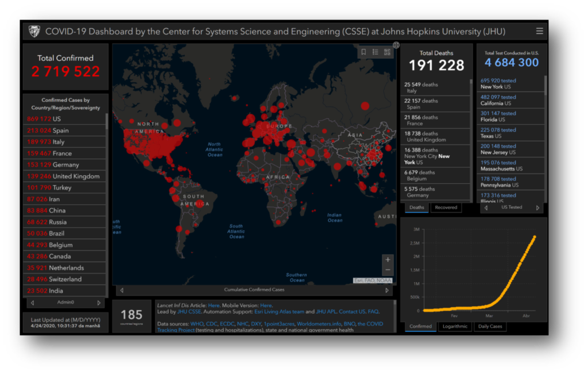Image resolution: width=588 pixels, height=375 pixels.
Task: Open the WHO data source link
Action: tap(196, 324)
